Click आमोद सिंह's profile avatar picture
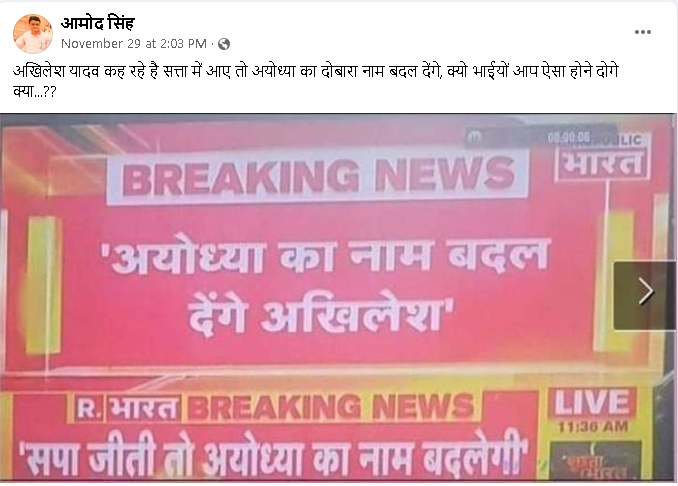The image size is (678, 486). tap(33, 34)
